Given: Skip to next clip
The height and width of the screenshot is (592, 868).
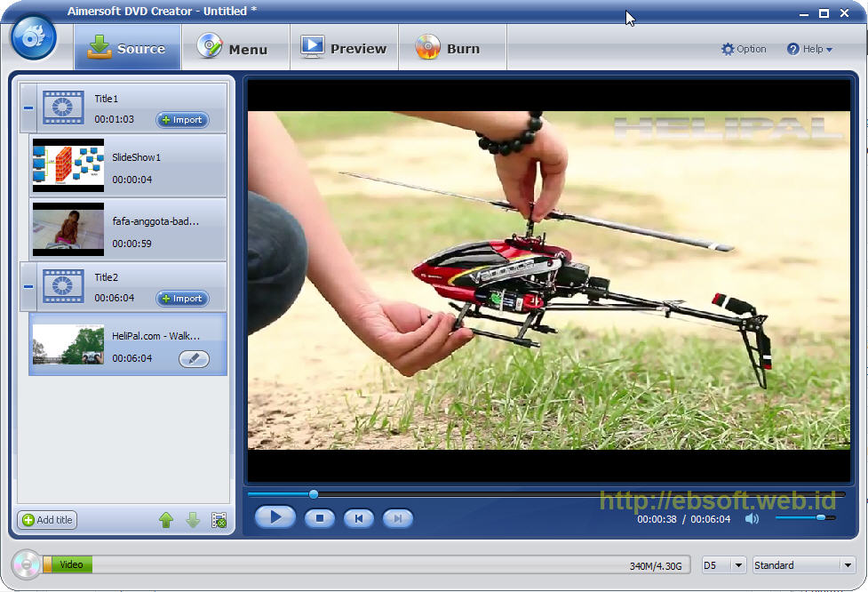Looking at the screenshot, I should [x=397, y=518].
